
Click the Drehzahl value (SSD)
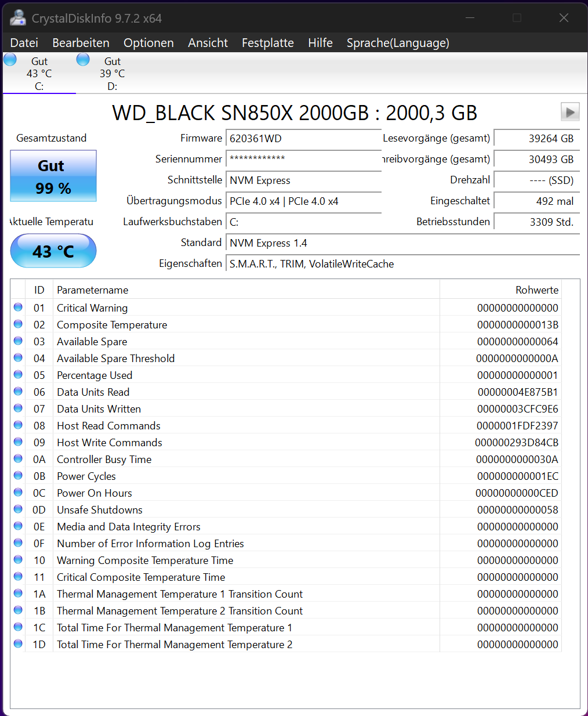tap(536, 180)
